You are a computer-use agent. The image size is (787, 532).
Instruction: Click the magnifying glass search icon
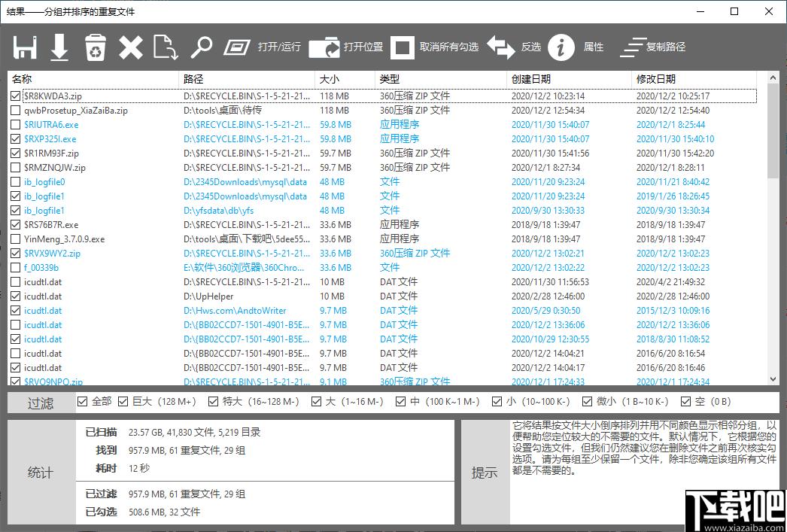202,47
